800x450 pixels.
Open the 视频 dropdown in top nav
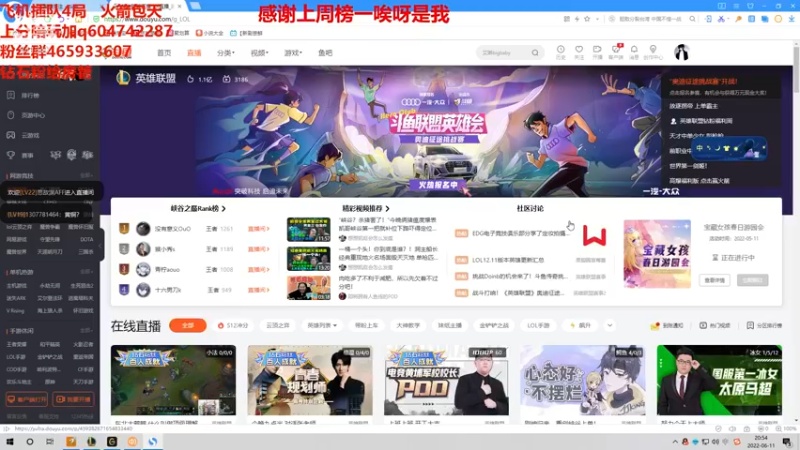pos(259,53)
